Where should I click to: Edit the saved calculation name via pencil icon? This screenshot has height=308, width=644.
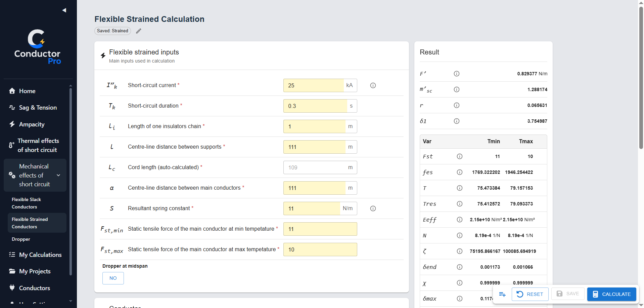pos(139,31)
